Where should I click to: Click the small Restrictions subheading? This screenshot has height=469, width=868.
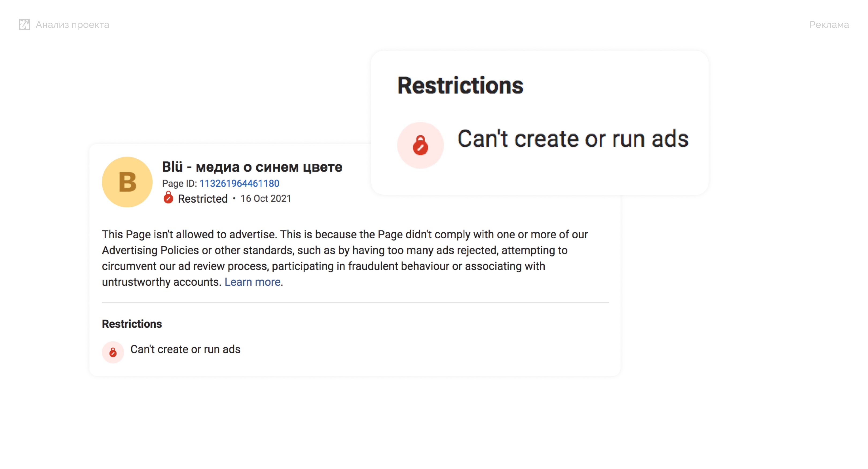point(132,324)
